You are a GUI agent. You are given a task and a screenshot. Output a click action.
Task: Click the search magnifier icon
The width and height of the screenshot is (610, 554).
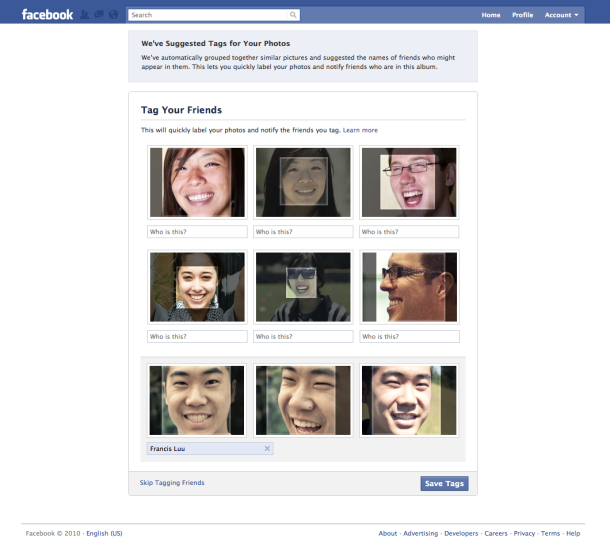[293, 15]
